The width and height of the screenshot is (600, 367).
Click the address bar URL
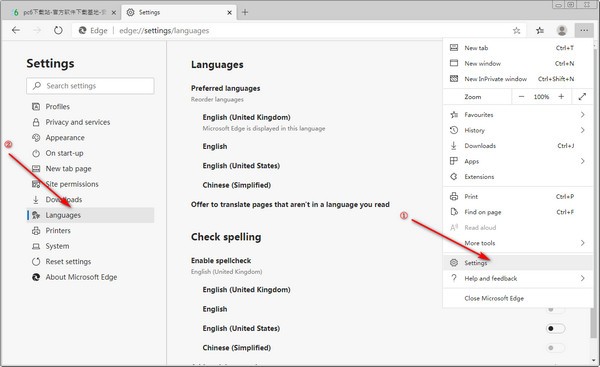click(x=164, y=31)
